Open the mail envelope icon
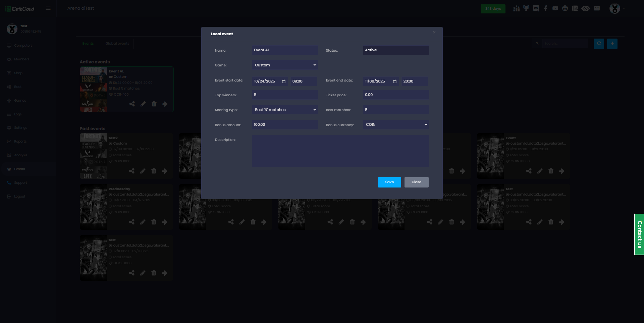Viewport: 644px width, 323px height. pyautogui.click(x=597, y=8)
